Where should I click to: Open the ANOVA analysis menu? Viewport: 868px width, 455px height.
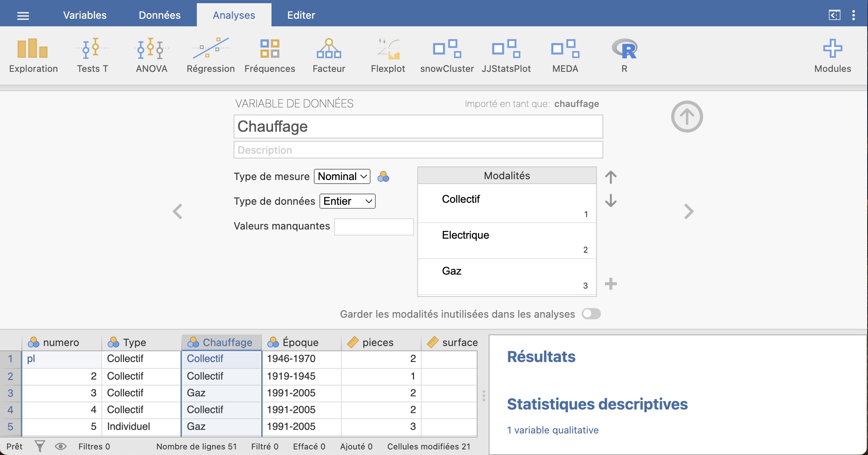pos(151,55)
